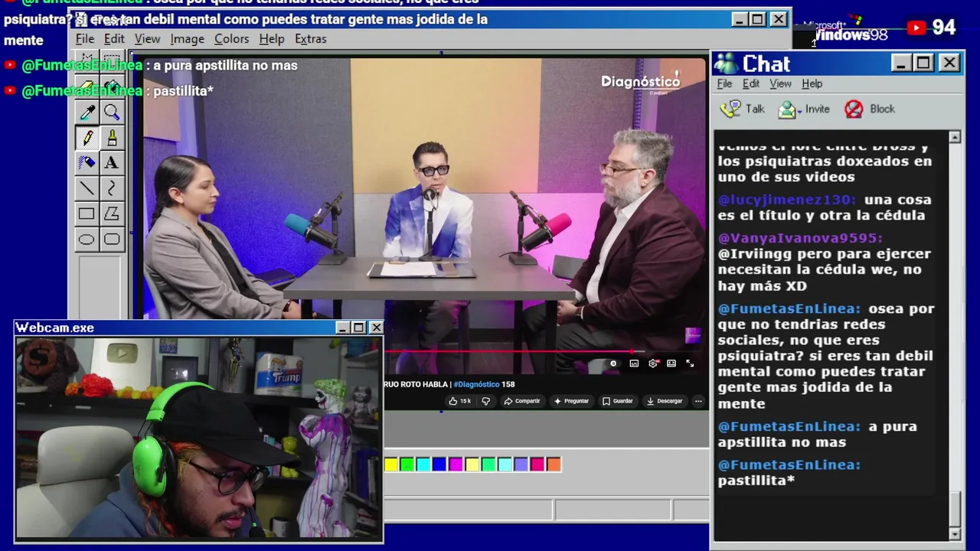Open the File menu in Paint
980x551 pixels.
[85, 39]
